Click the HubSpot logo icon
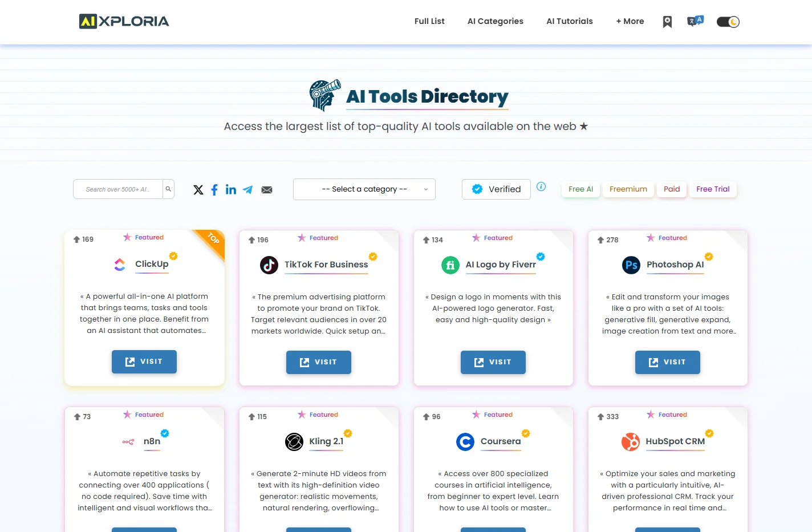Viewport: 812px width, 532px height. (631, 442)
